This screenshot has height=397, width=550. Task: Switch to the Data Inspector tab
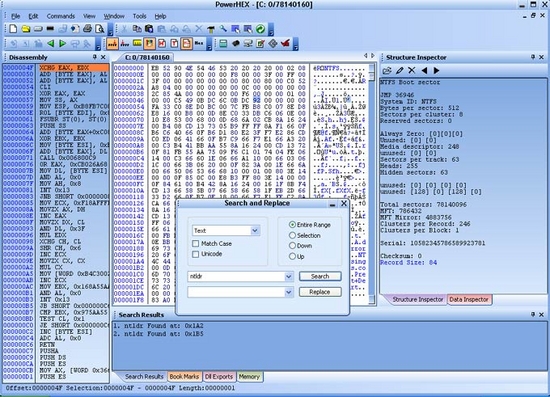point(469,299)
